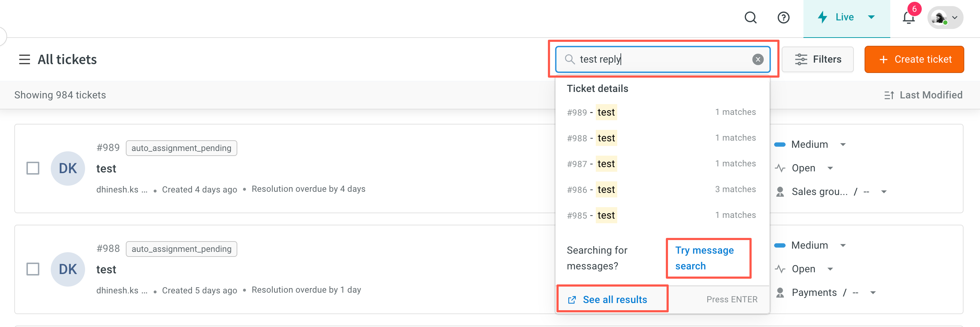Click 'Resolution overdue by 1 day' text
This screenshot has width=980, height=327.
point(306,290)
